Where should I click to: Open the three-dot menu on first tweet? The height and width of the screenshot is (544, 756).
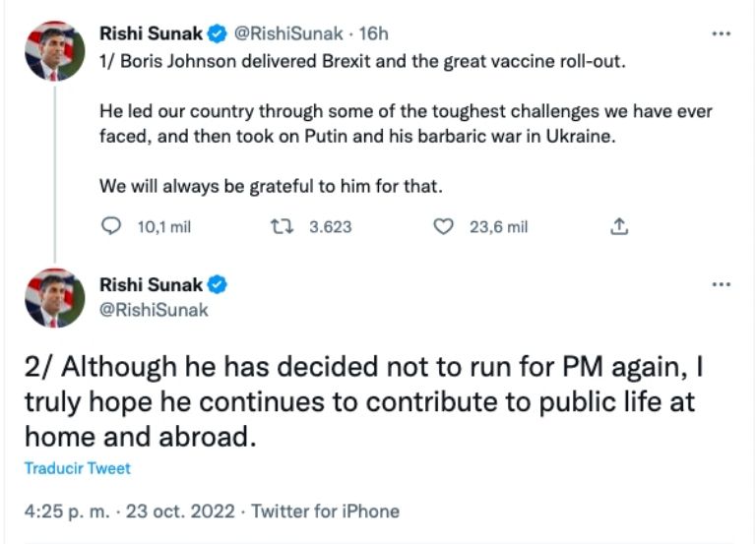click(722, 33)
